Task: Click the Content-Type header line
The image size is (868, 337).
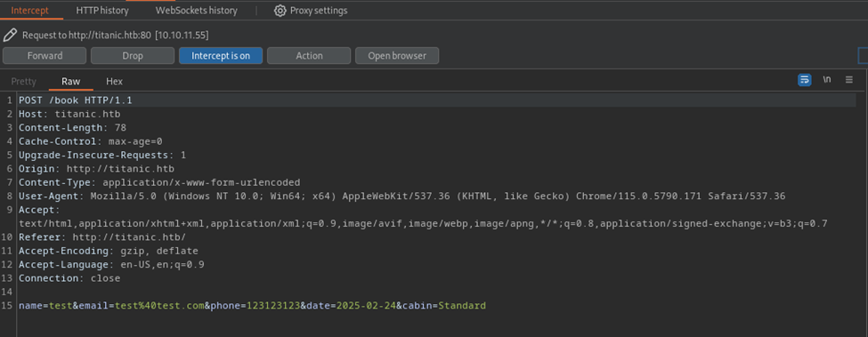Action: (x=159, y=182)
